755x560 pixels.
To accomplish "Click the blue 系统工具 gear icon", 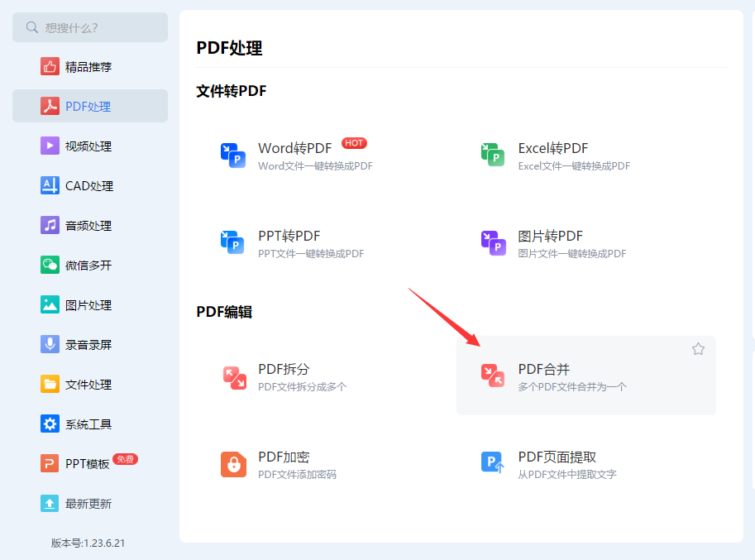I will pyautogui.click(x=50, y=424).
